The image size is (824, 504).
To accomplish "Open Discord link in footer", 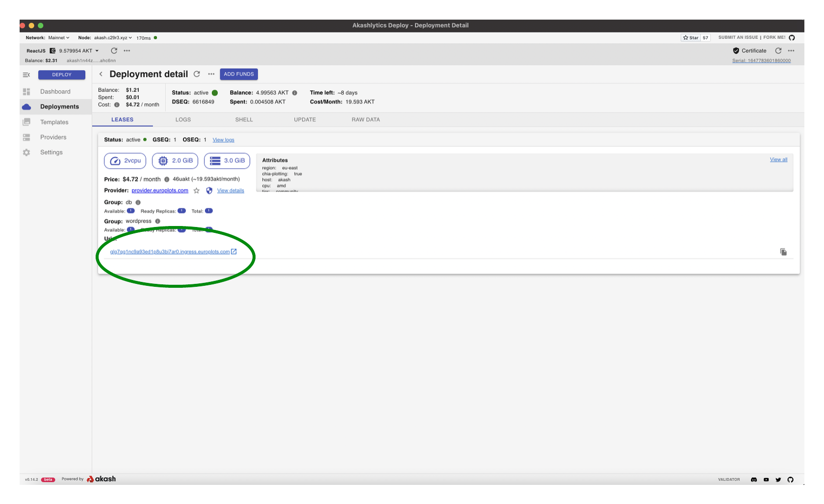I will [x=754, y=479].
